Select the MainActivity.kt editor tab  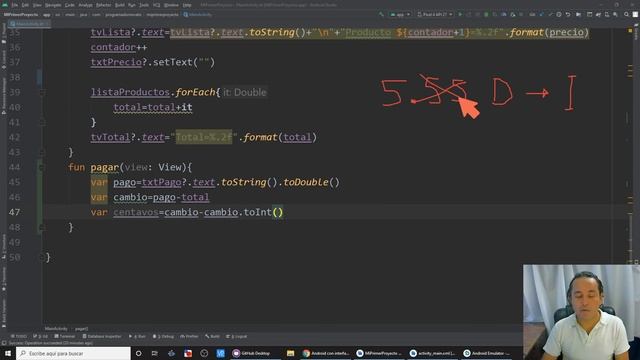(29, 24)
